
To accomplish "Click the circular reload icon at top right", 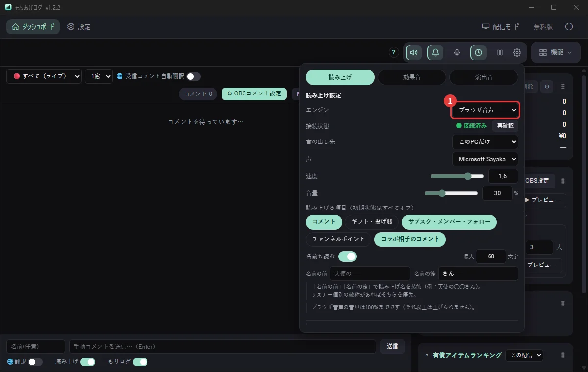I will [x=569, y=27].
